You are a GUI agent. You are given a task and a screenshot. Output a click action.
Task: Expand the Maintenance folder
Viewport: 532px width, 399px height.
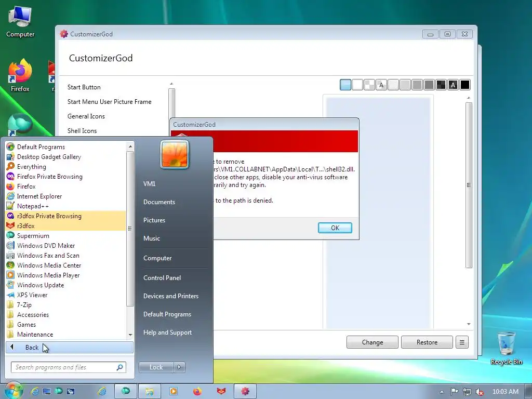65,334
